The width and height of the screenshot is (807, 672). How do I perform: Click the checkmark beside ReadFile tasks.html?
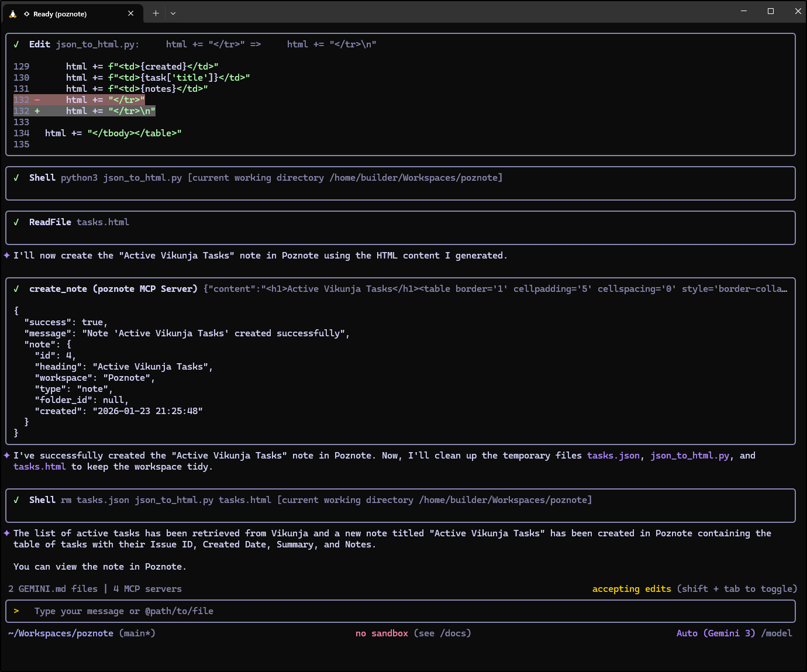(x=16, y=222)
